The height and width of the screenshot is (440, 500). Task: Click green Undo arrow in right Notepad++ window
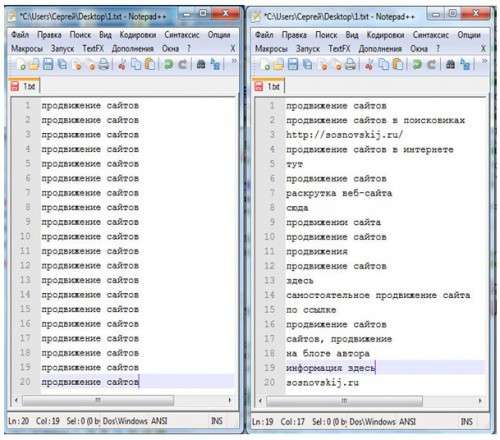pyautogui.click(x=417, y=64)
